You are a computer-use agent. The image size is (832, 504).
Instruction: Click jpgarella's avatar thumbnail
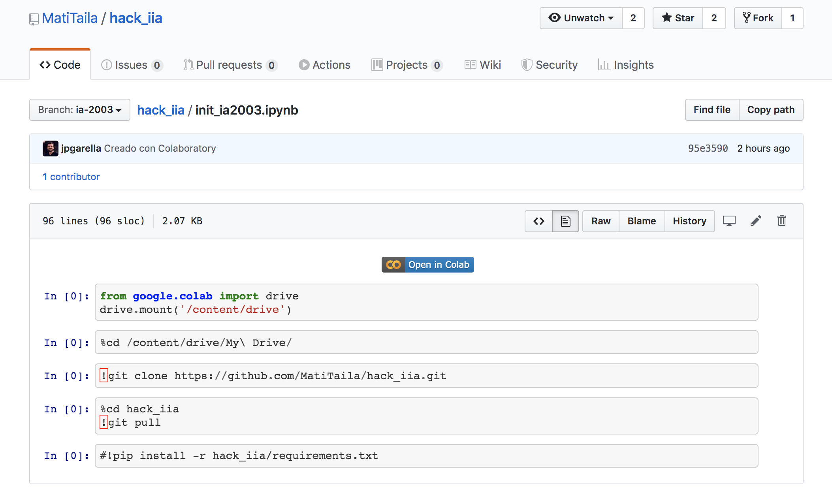coord(50,149)
